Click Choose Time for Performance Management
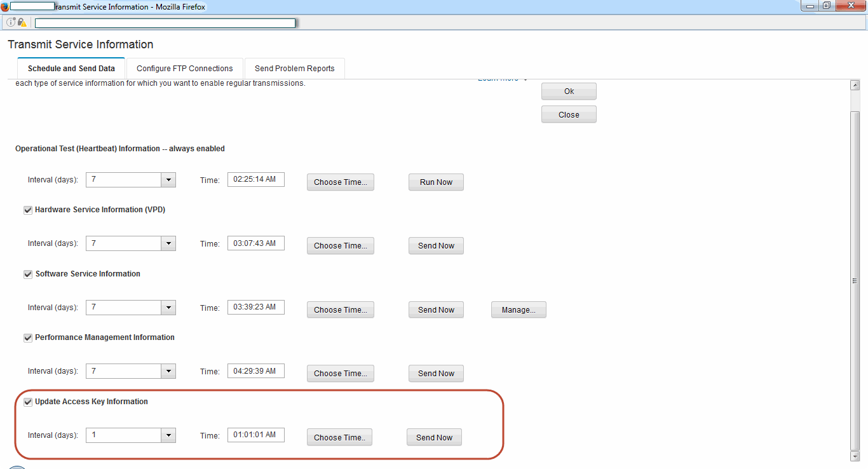This screenshot has height=469, width=868. [340, 374]
